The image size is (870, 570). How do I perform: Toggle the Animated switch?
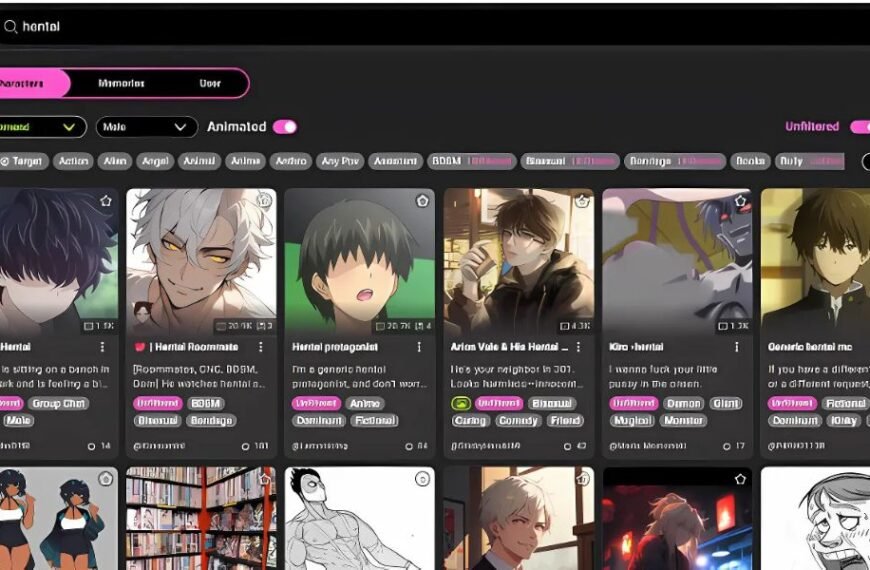point(285,127)
